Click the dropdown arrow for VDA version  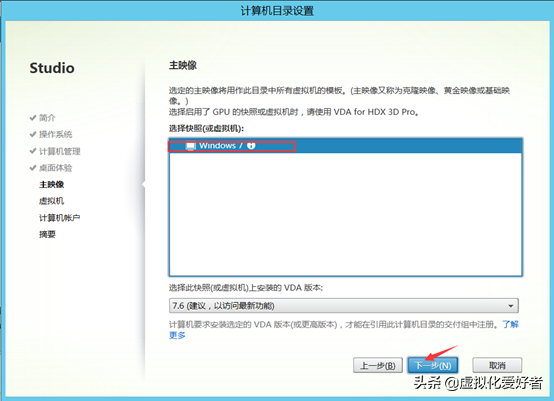[x=511, y=306]
